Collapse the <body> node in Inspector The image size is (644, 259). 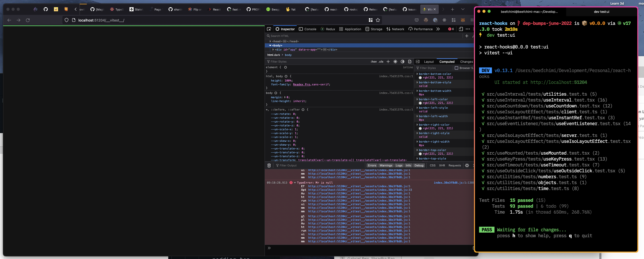pos(270,45)
